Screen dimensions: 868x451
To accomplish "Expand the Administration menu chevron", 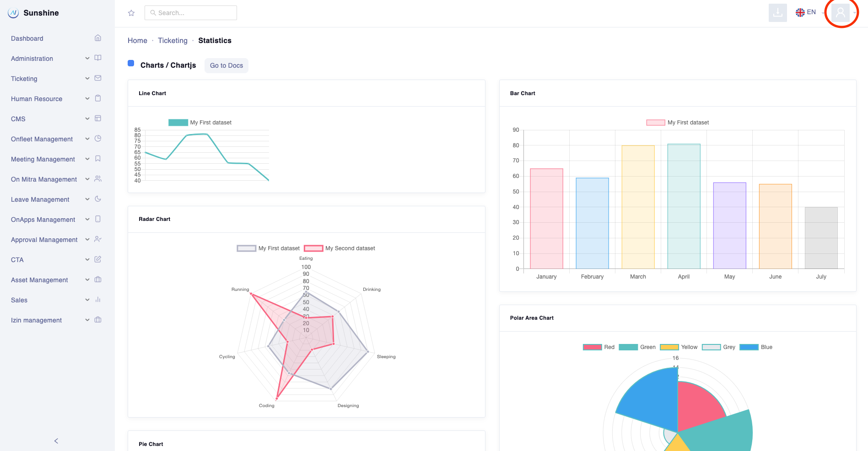I will point(87,58).
